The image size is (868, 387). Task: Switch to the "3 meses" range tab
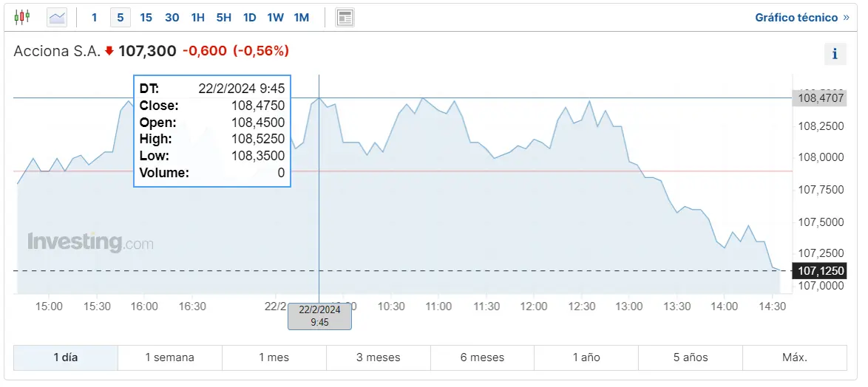378,357
